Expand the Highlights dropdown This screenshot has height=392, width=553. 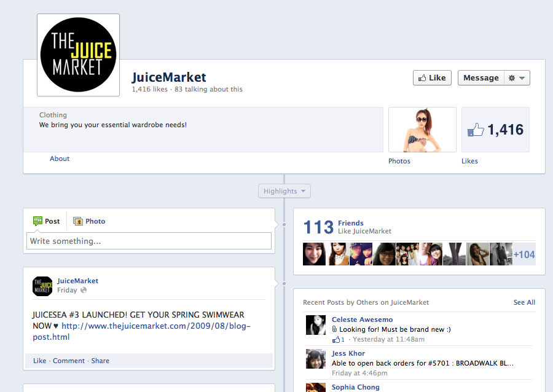(284, 191)
